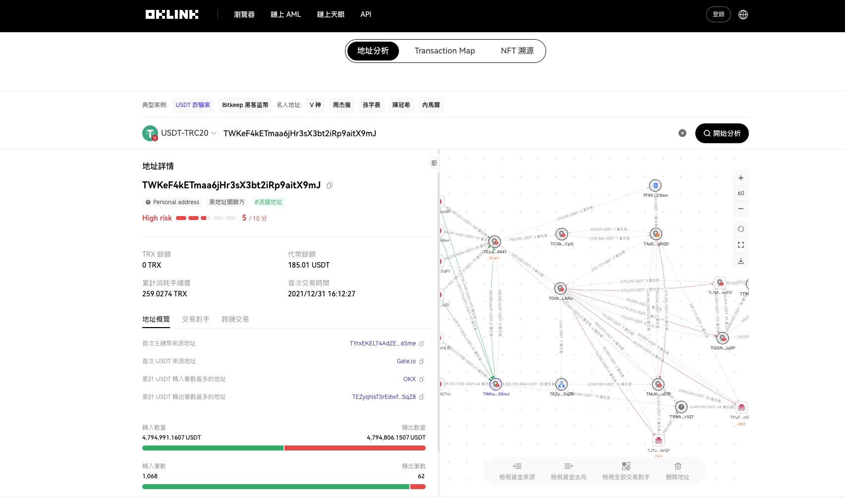Switch to the Transaction Map tab
The width and height of the screenshot is (845, 504).
coord(445,51)
